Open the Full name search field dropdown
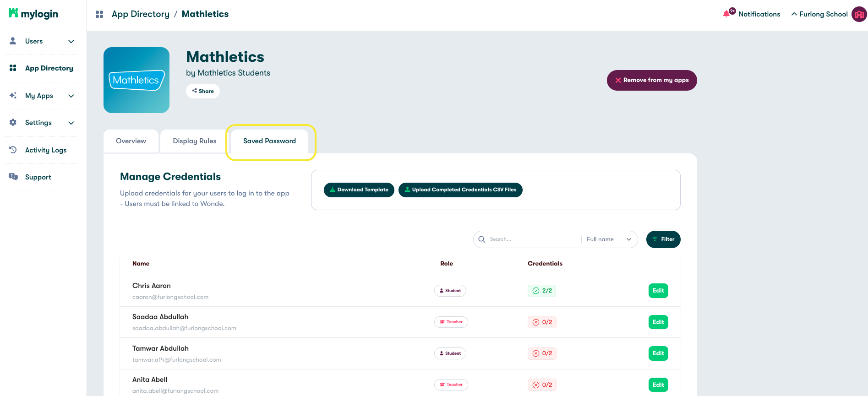 pos(609,239)
